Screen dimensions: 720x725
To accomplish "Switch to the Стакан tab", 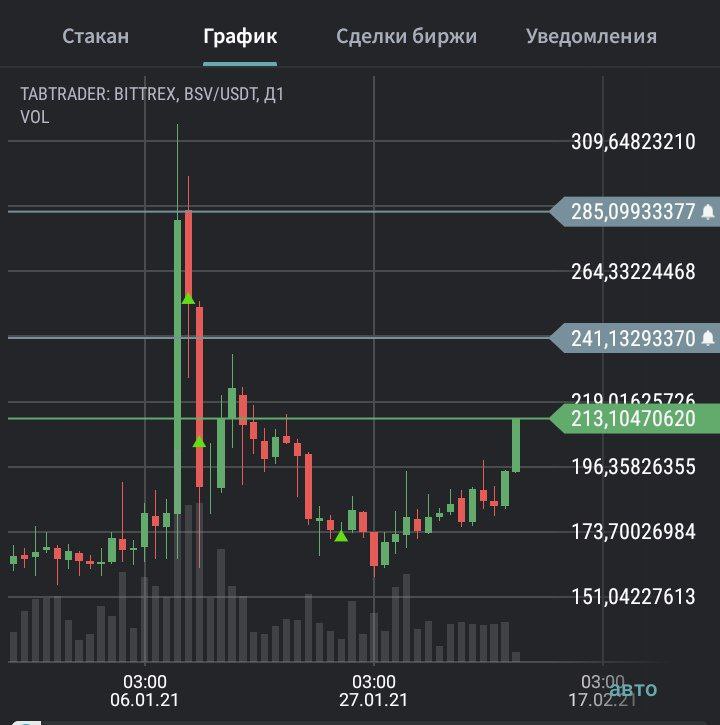I will pyautogui.click(x=96, y=36).
